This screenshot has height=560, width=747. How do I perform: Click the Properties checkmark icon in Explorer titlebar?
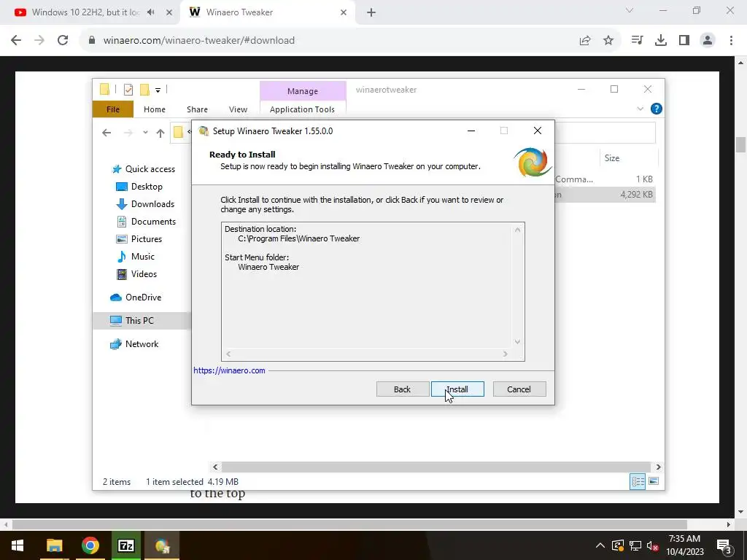tap(128, 90)
